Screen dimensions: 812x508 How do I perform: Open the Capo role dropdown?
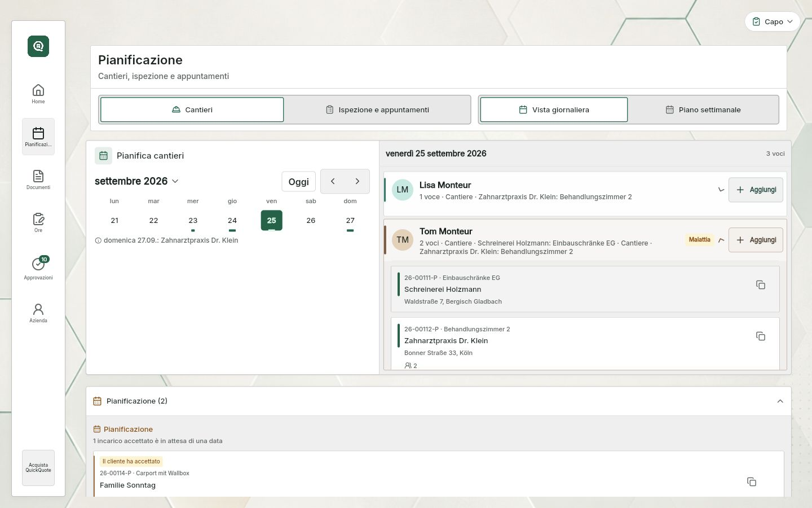click(x=773, y=21)
